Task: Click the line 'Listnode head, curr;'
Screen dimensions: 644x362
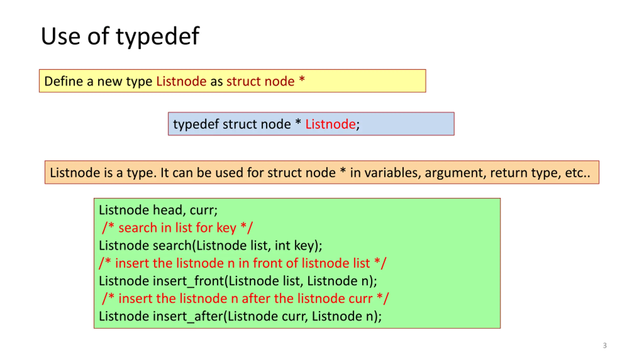Action: coord(158,210)
